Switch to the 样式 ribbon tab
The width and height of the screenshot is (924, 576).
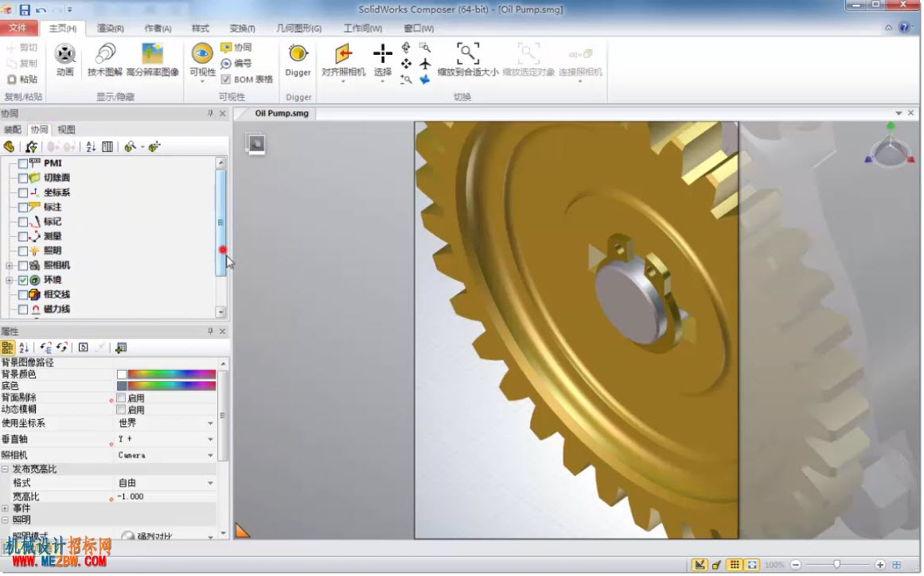201,29
